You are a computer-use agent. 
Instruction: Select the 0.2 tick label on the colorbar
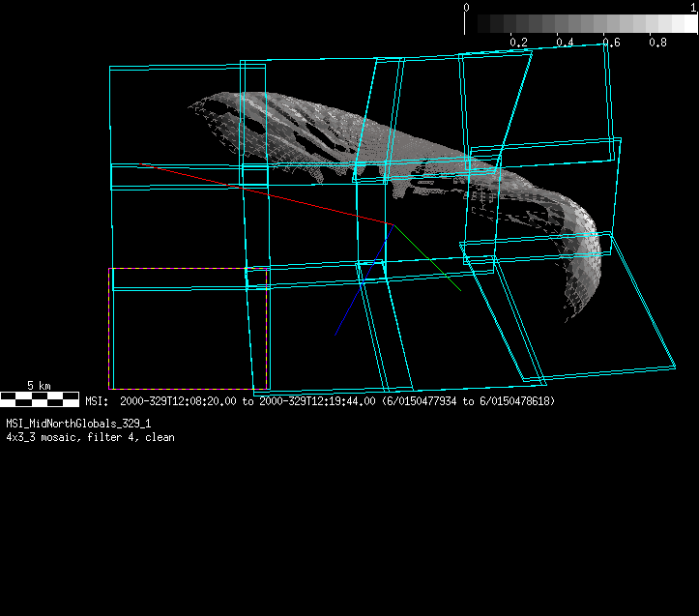518,43
